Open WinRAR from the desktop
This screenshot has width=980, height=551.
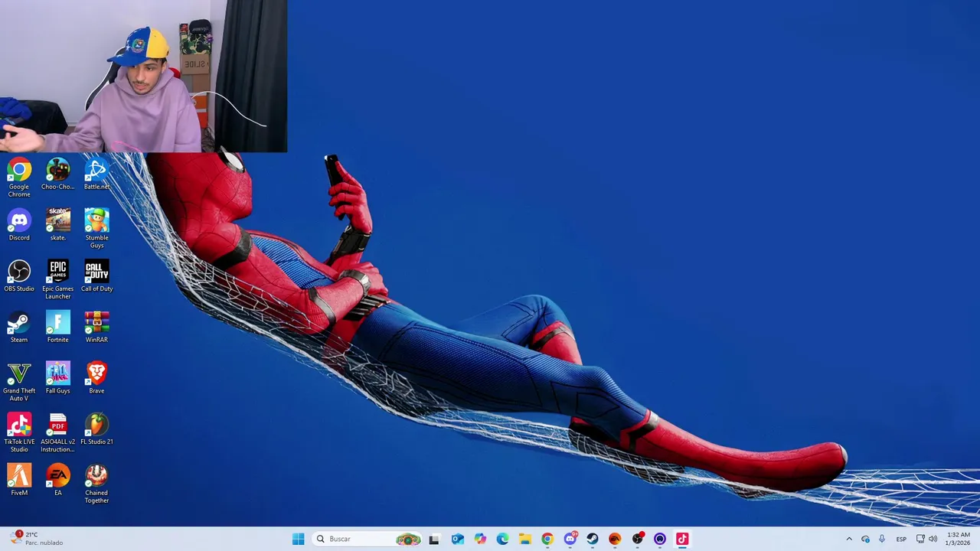coord(96,327)
